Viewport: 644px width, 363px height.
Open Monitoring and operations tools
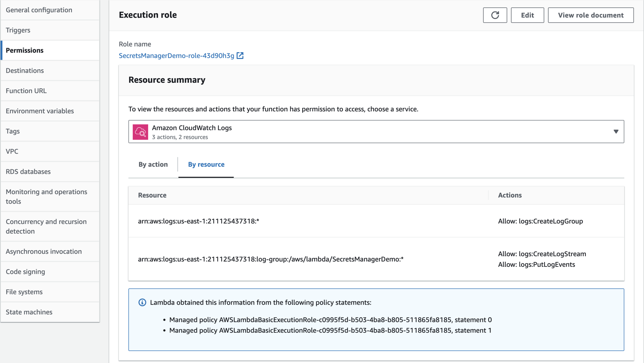(46, 196)
